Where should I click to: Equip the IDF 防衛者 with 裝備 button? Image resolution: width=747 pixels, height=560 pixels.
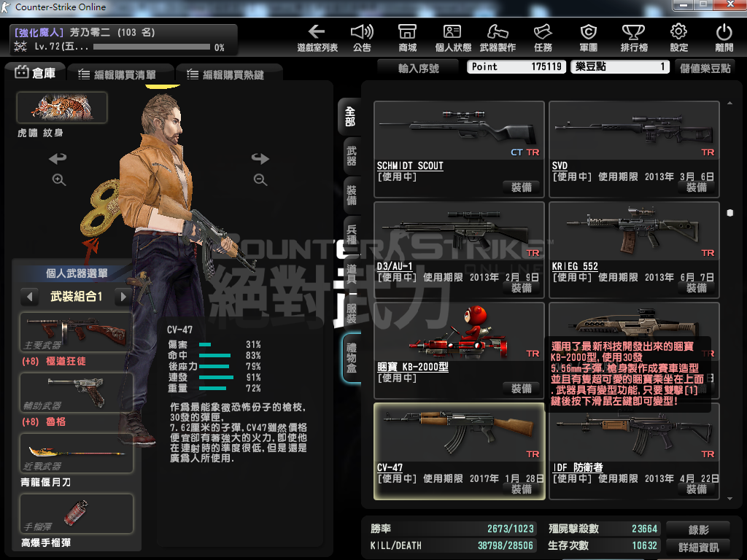coord(697,489)
